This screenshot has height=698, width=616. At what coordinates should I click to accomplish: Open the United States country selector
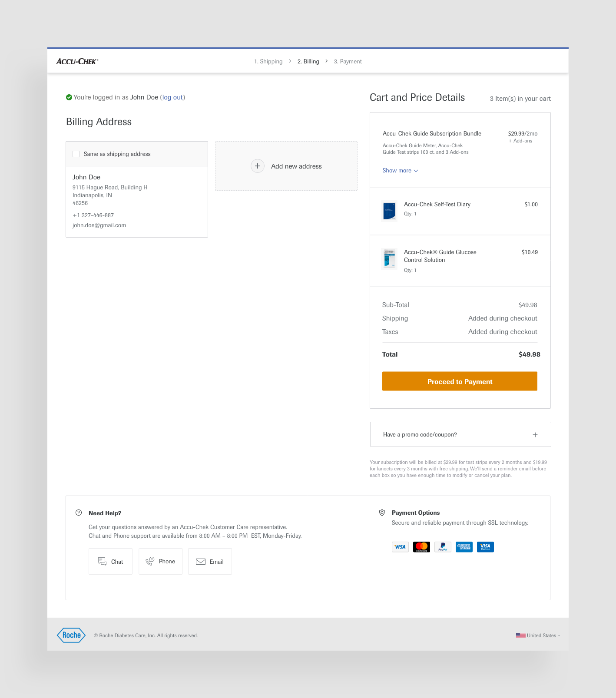click(538, 635)
